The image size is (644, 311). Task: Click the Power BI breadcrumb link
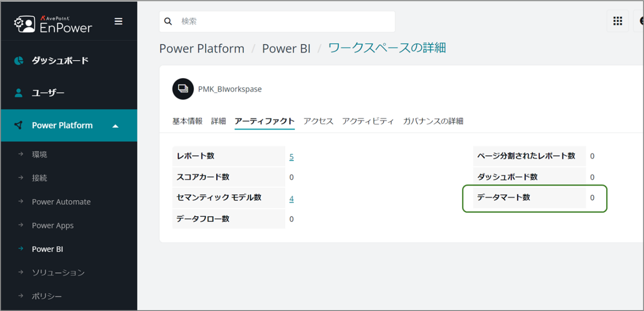pyautogui.click(x=286, y=48)
